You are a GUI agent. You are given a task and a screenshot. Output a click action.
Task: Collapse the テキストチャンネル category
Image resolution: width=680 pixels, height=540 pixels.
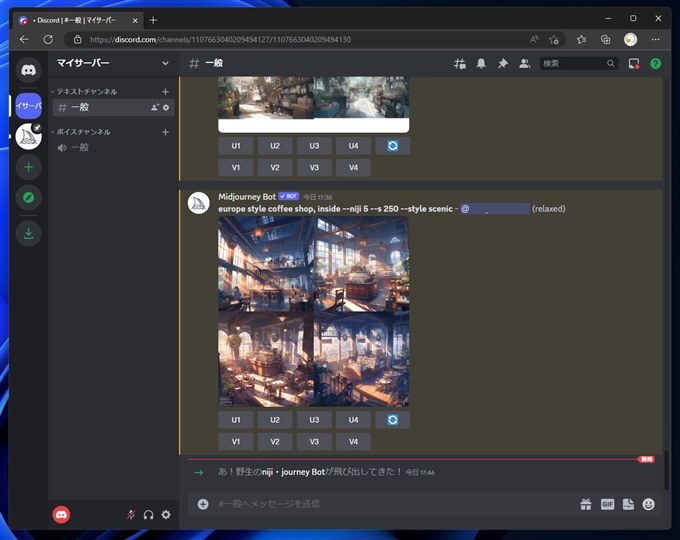[x=86, y=91]
